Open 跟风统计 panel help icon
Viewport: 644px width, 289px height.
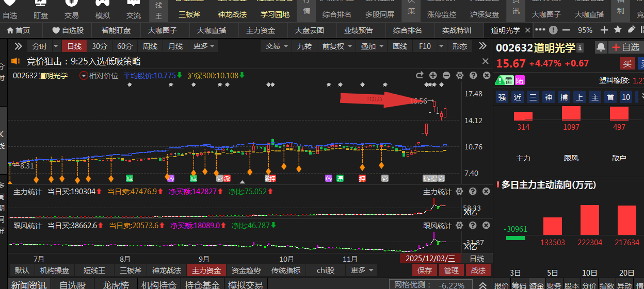coord(473,226)
